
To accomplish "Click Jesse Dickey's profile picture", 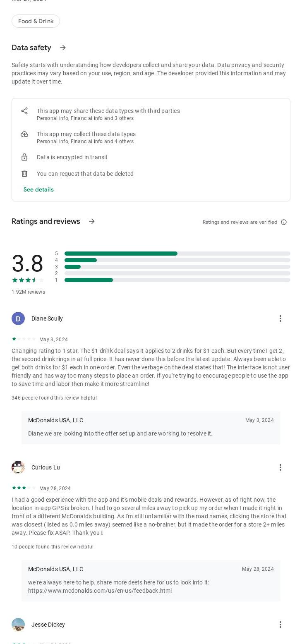I will coord(18,625).
